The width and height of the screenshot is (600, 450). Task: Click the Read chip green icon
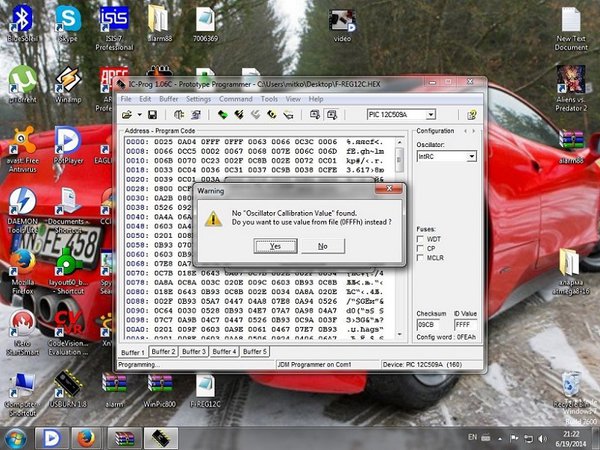point(222,114)
